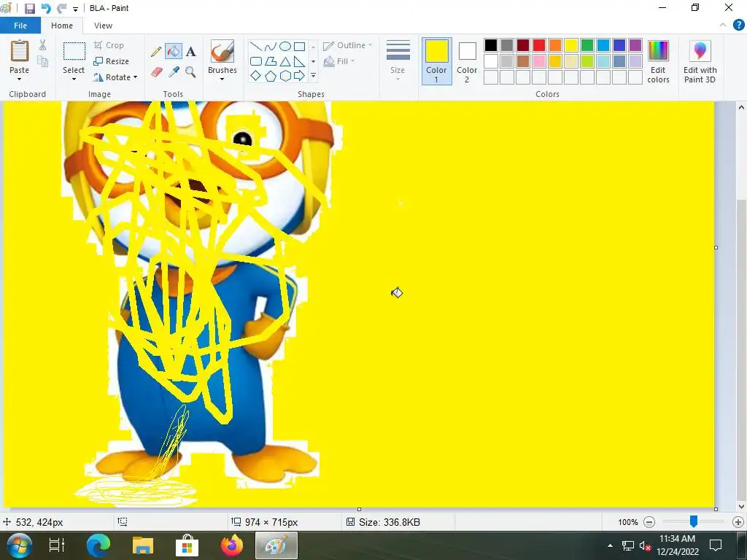Select the Fill with color bucket tool
The height and width of the screenshot is (560, 747).
(x=174, y=52)
